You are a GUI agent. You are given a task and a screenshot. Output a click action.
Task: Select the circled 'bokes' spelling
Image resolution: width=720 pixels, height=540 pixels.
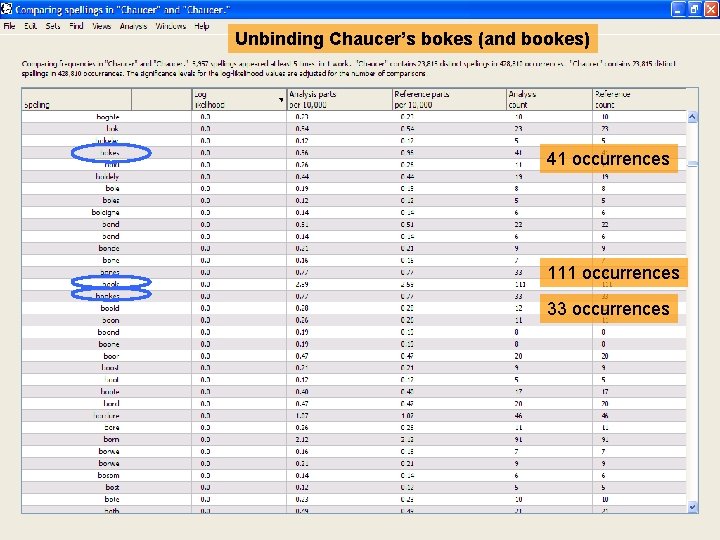110,152
